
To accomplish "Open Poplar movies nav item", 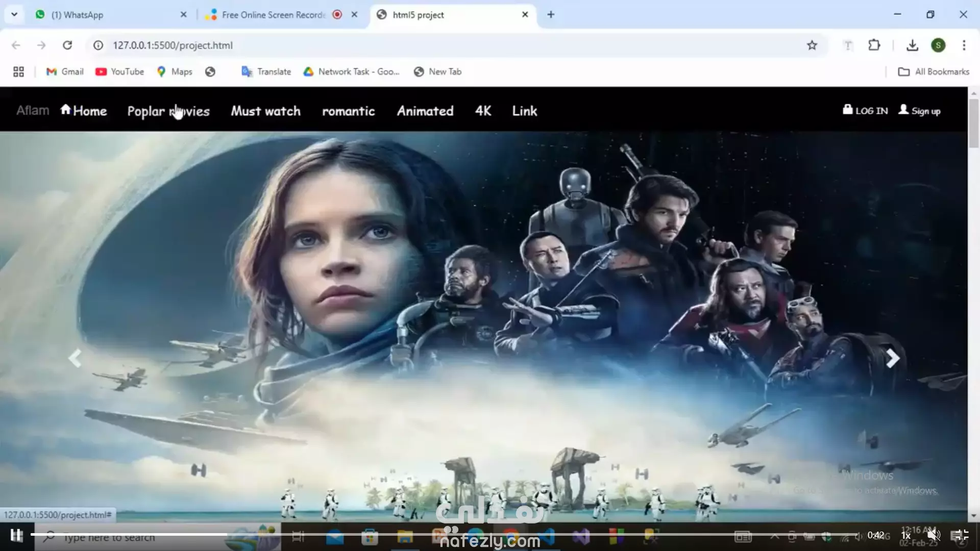I will click(168, 111).
